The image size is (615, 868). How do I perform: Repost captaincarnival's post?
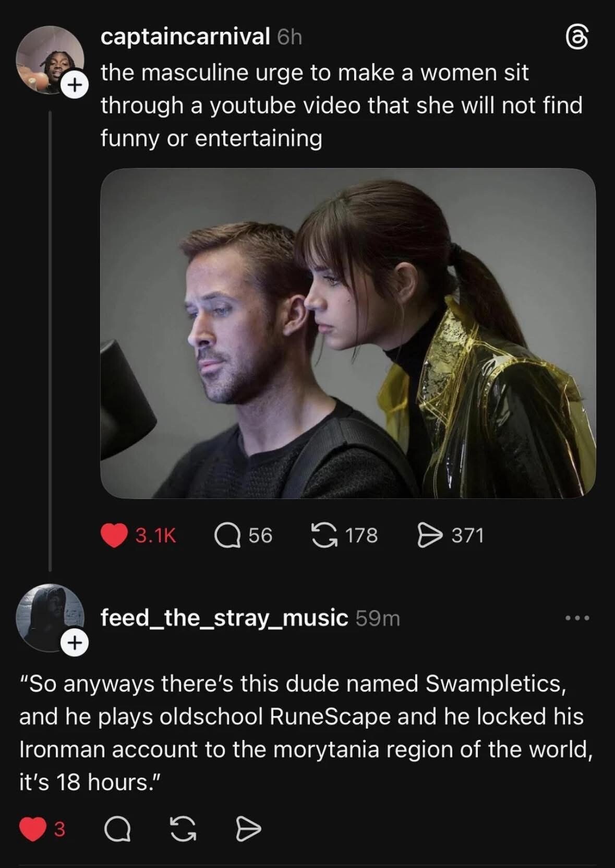click(324, 536)
